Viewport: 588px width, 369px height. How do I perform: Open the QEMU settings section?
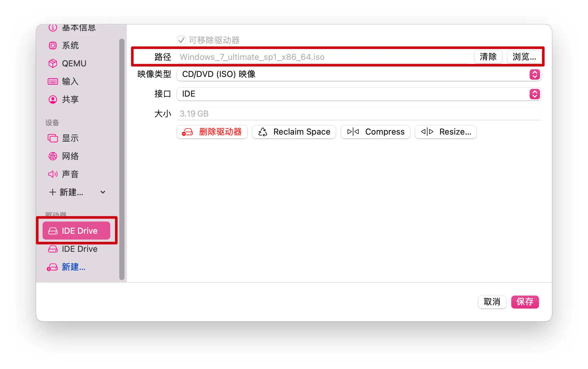[74, 63]
